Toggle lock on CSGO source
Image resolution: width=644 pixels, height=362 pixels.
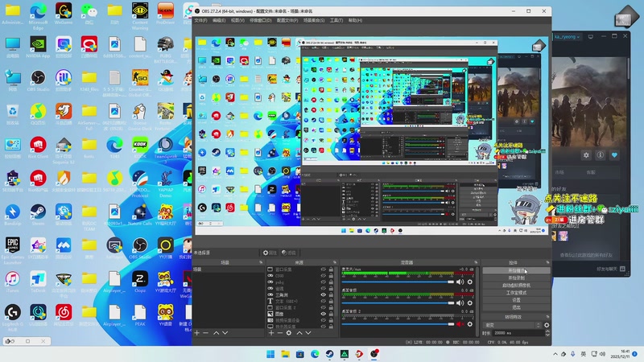click(x=331, y=276)
